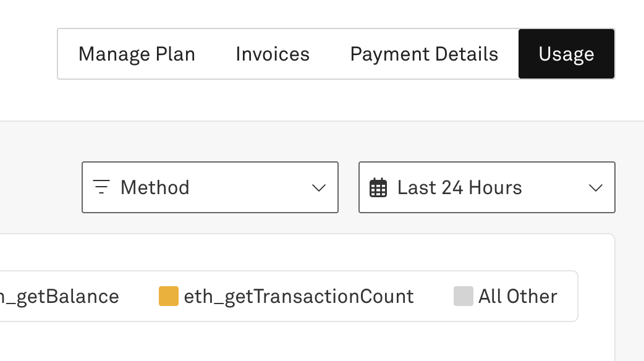Select the Usage tab

pyautogui.click(x=566, y=54)
